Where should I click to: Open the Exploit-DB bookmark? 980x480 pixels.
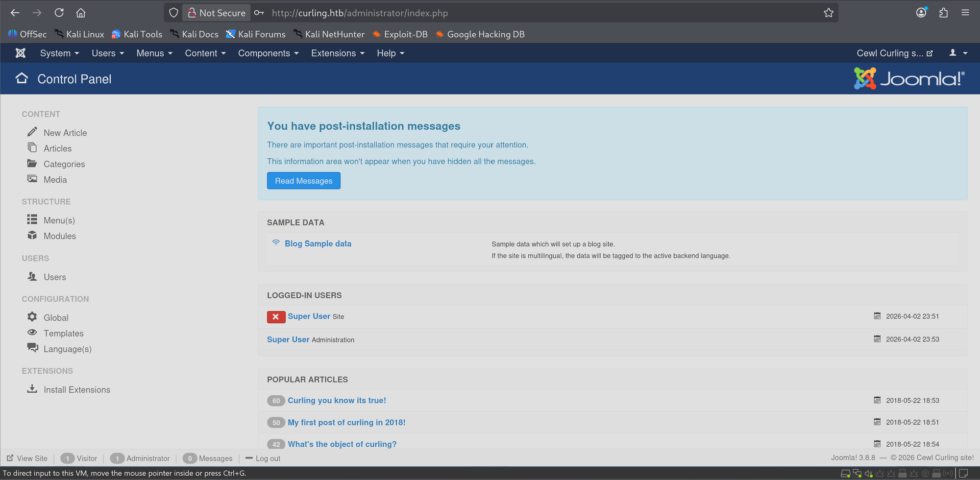coord(400,34)
